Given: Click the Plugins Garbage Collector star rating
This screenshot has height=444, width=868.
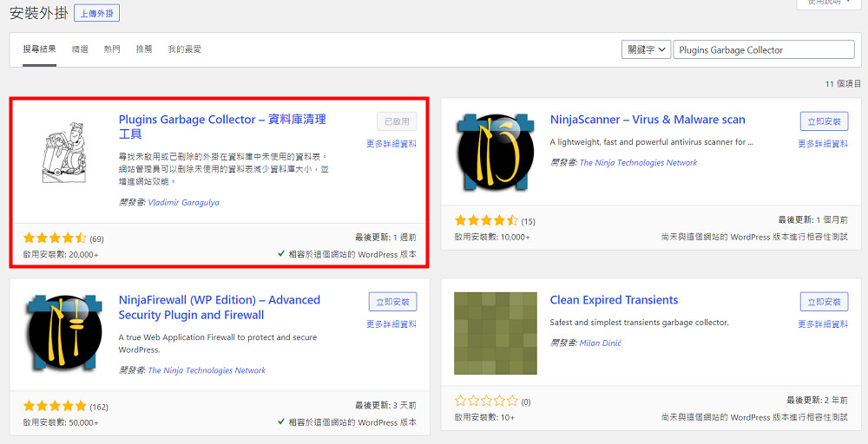Looking at the screenshot, I should tap(55, 238).
